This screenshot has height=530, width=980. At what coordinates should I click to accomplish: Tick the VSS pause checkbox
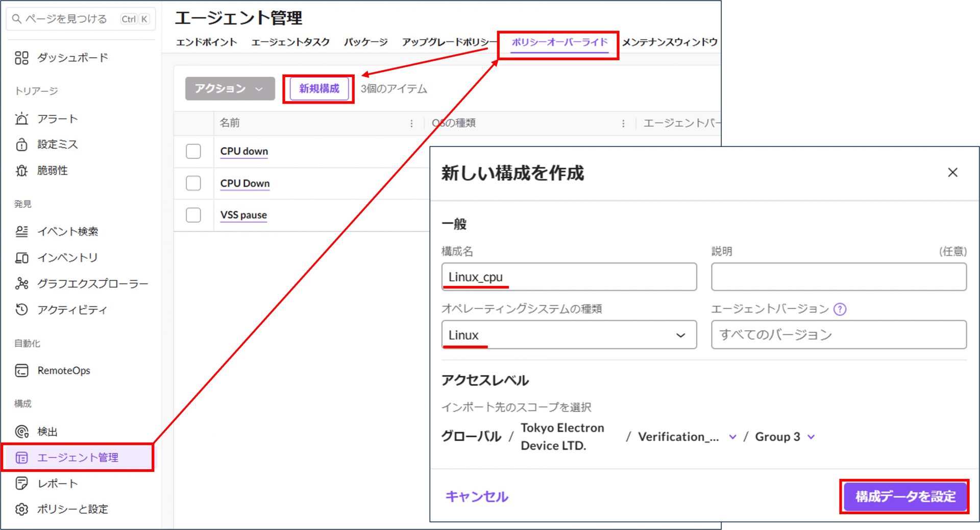pyautogui.click(x=193, y=215)
